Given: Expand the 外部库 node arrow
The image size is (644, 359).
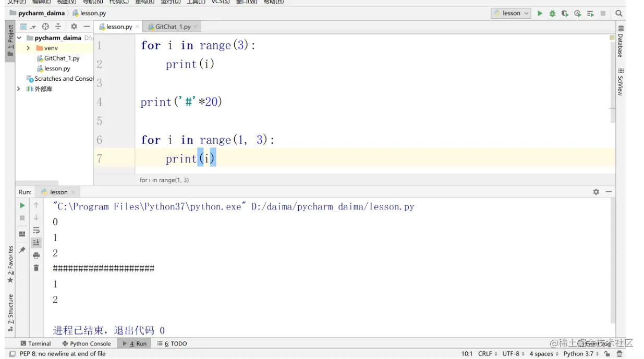Looking at the screenshot, I should click(x=19, y=89).
